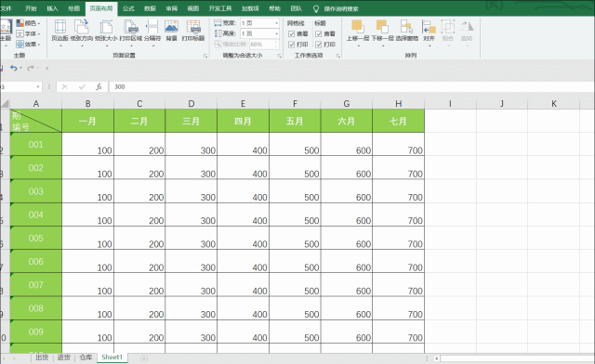595x364 pixels.
Task: Select column H header
Action: [399, 103]
